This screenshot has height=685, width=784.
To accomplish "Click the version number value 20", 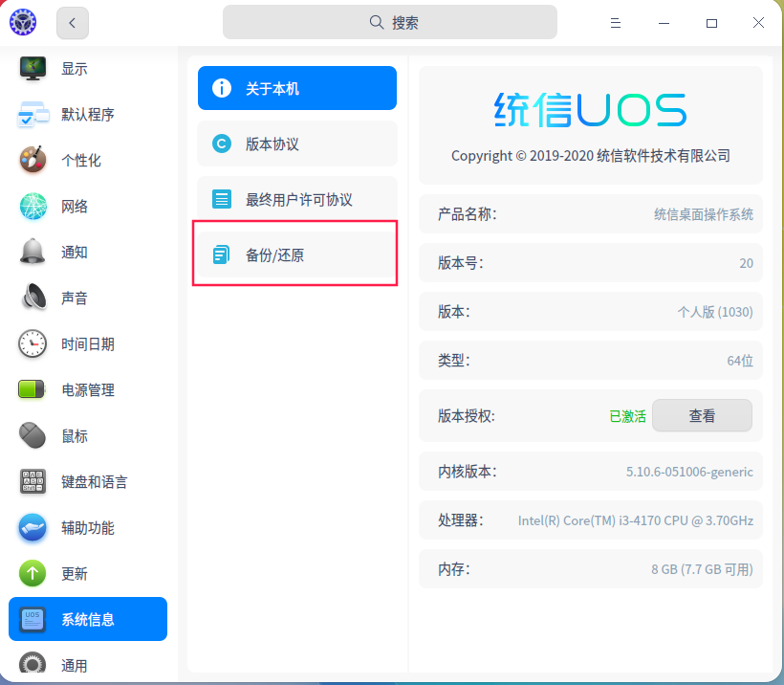I will tap(746, 263).
